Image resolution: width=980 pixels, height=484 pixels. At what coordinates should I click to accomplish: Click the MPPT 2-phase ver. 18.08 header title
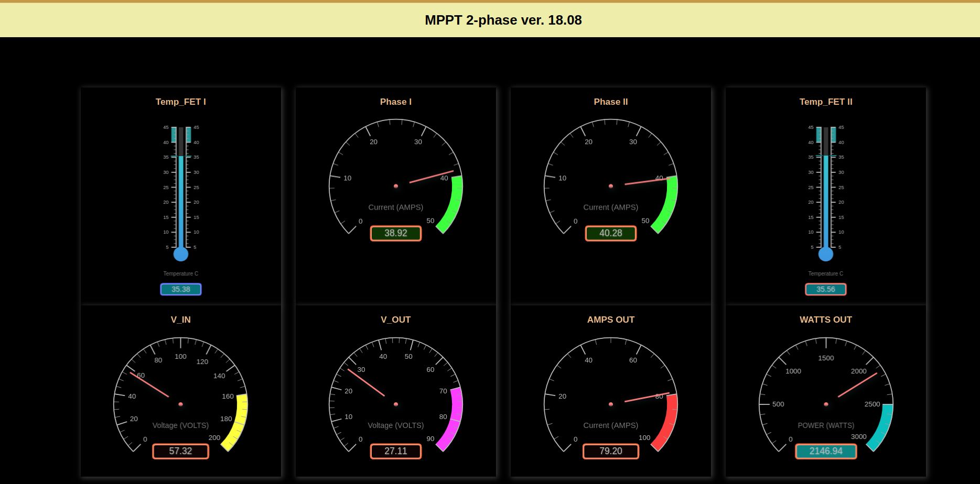click(503, 20)
